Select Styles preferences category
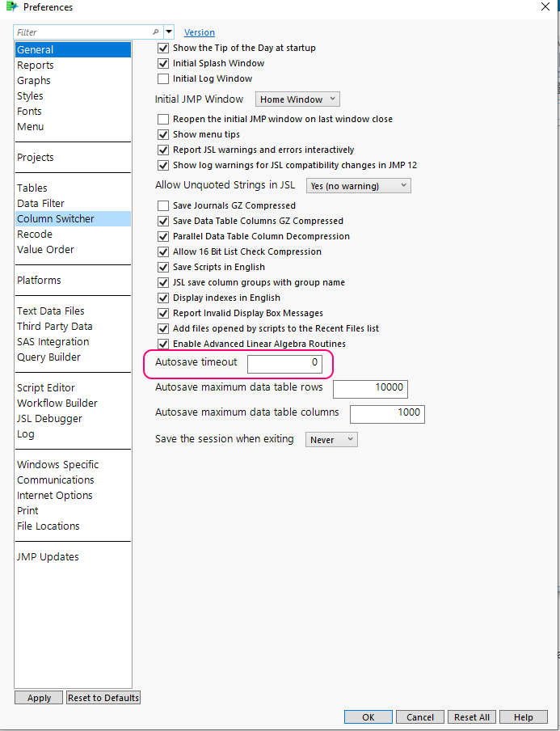 74,96
